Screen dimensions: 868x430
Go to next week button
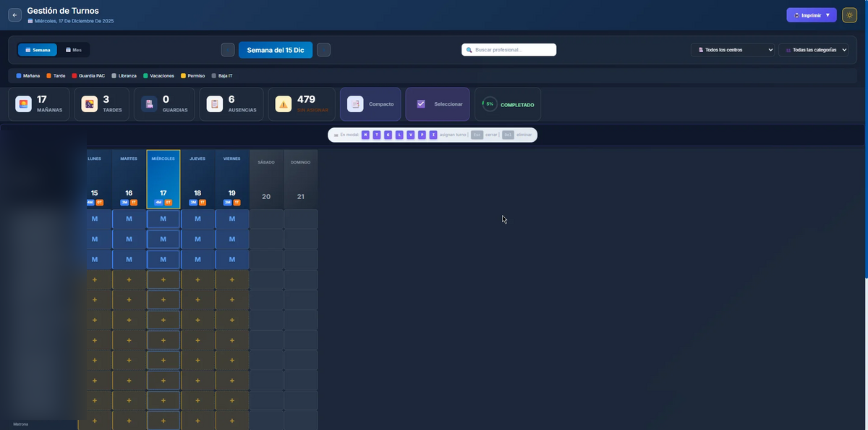(323, 50)
